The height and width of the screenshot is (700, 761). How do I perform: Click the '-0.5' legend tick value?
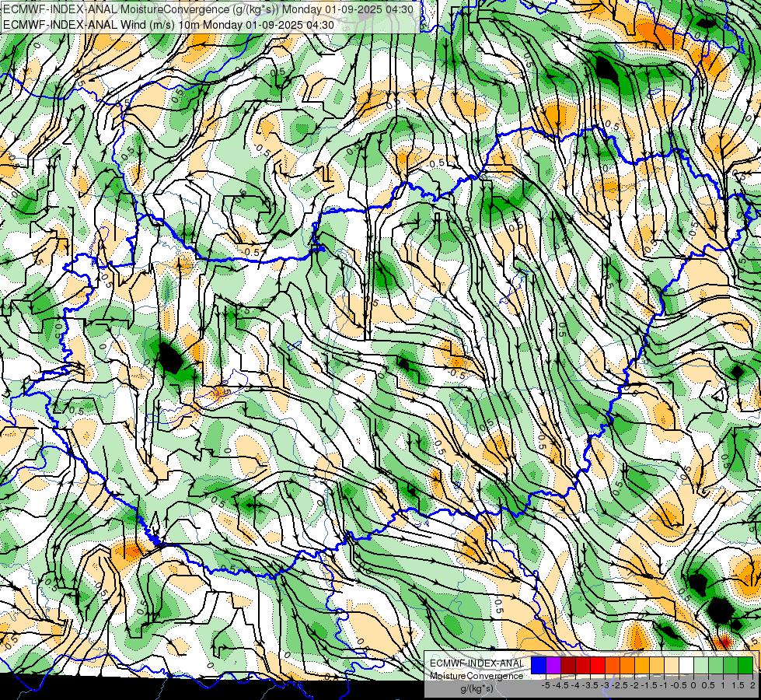click(679, 685)
